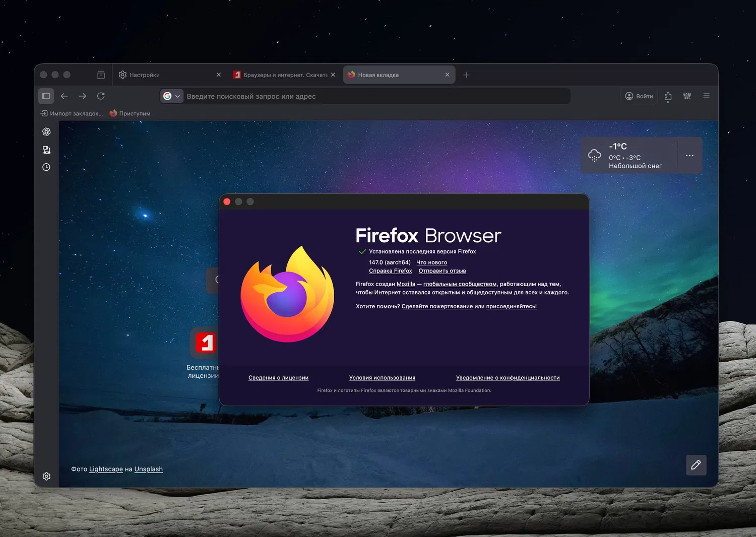
Task: Open the глобальным сообществом link
Action: click(x=460, y=284)
